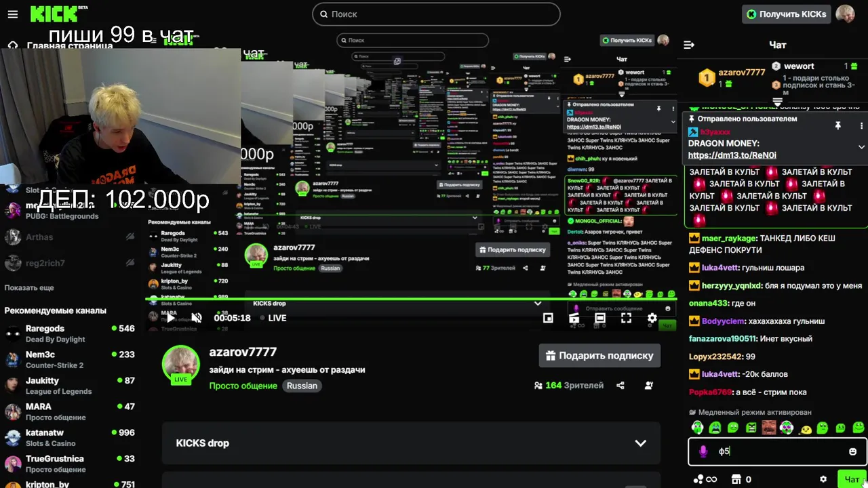
Task: Collapse the chat panel with arrow icon
Action: click(x=689, y=45)
